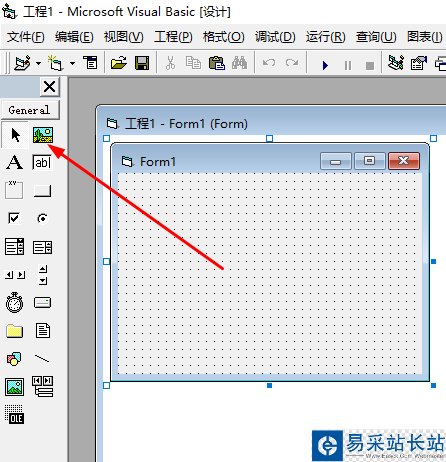Click the Copy toolbar icon
The height and width of the screenshot is (462, 446).
(193, 63)
